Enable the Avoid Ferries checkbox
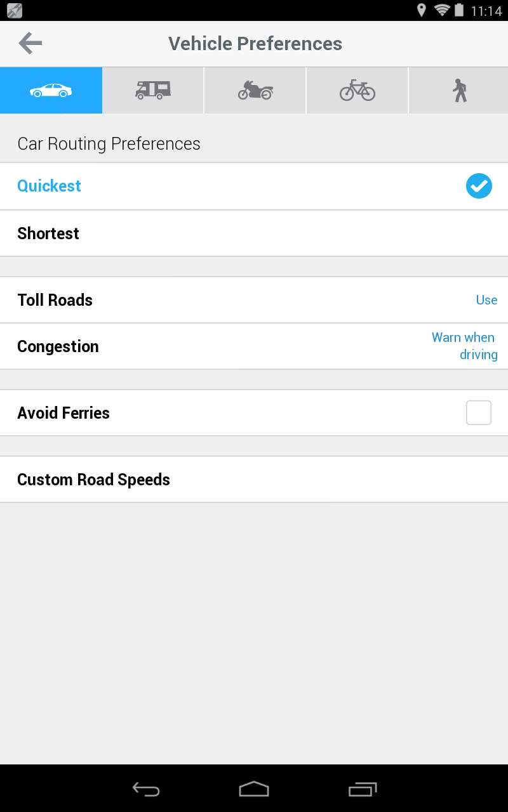Image resolution: width=508 pixels, height=812 pixels. pos(479,413)
